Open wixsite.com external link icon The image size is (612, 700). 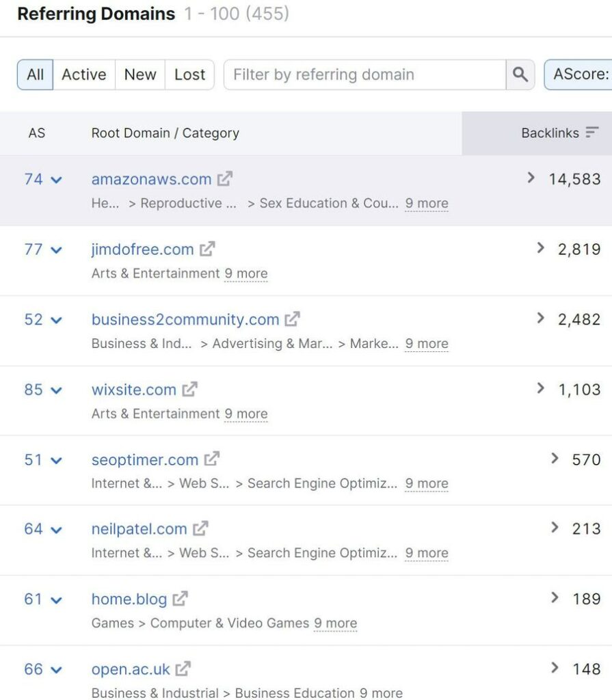(190, 389)
